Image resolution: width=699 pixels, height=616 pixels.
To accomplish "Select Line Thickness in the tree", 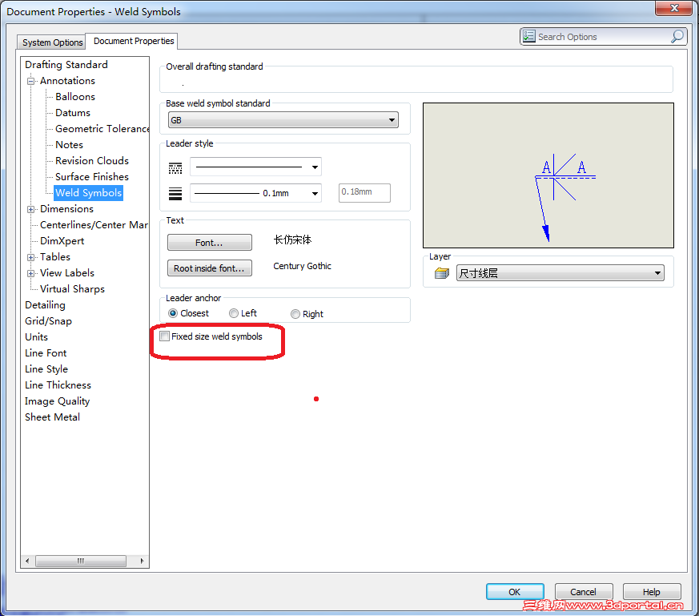I will tap(58, 385).
